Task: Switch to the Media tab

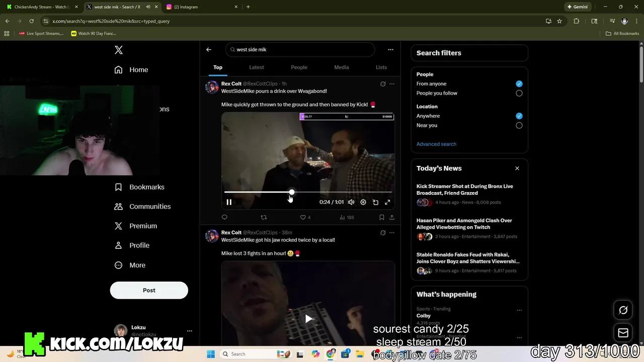Action: tap(342, 67)
